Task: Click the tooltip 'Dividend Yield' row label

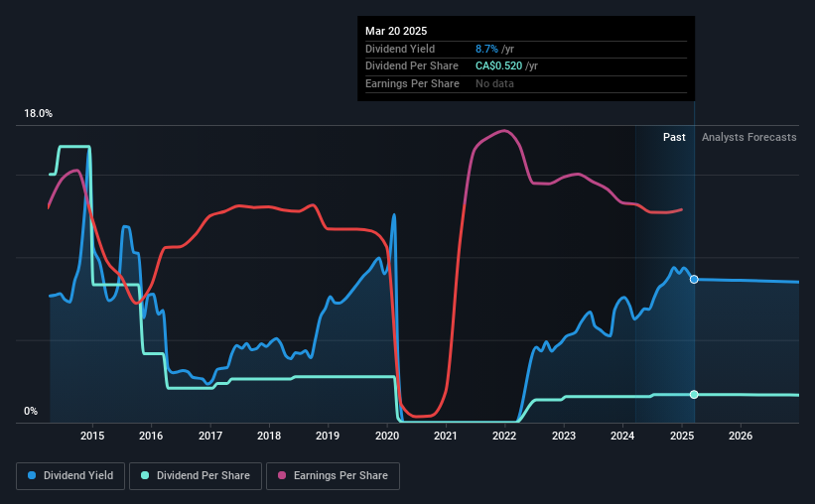Action: tap(400, 49)
